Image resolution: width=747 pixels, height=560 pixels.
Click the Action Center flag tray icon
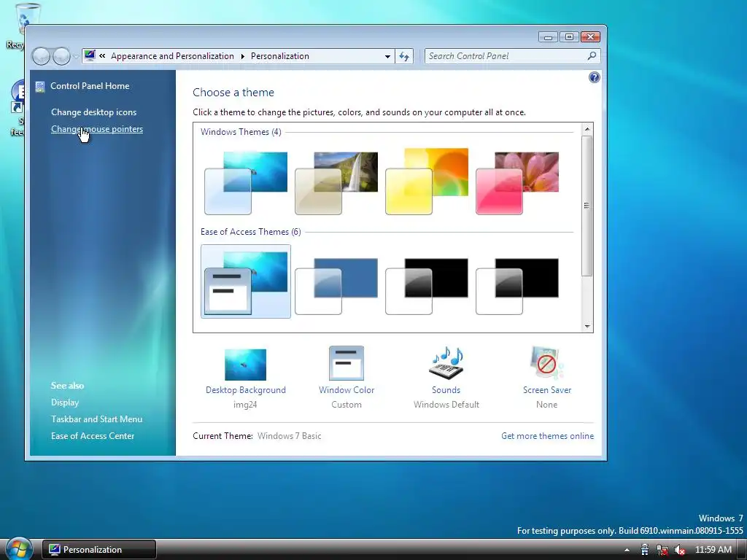coord(645,550)
